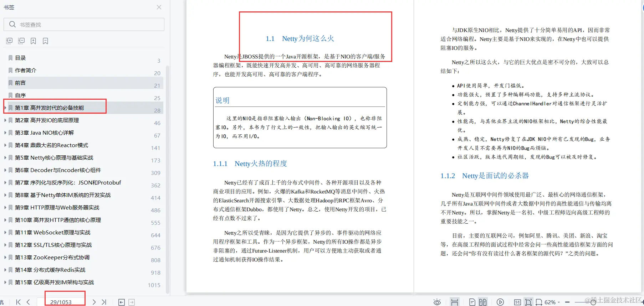Image resolution: width=644 pixels, height=306 pixels.
Task: Click the 说明 note box title
Action: (x=223, y=100)
